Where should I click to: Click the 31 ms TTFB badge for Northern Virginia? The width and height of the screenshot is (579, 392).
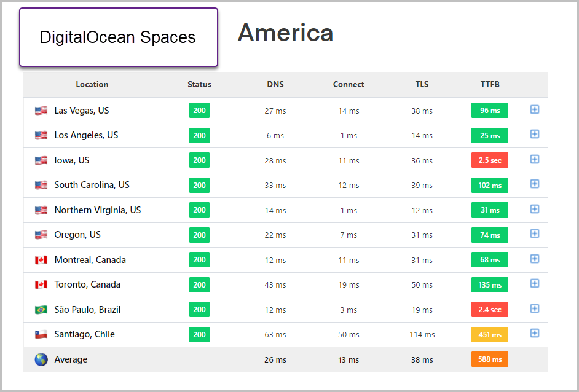click(490, 210)
